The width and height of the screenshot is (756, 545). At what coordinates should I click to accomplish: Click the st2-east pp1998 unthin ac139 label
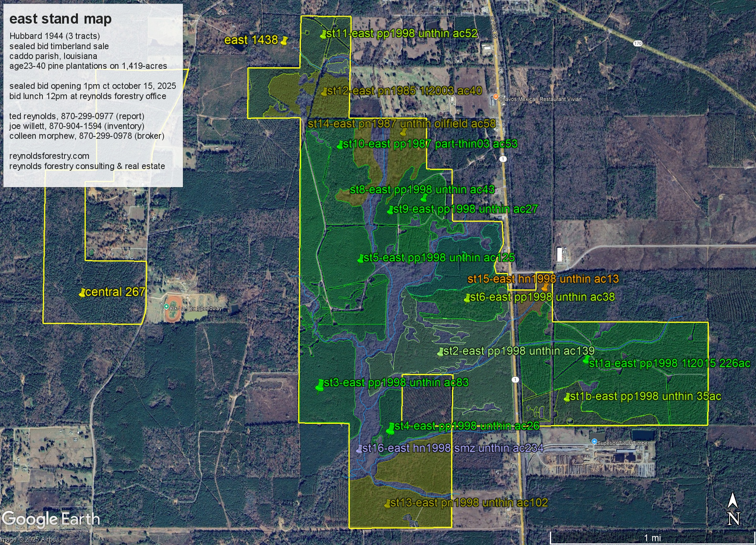[x=518, y=351]
